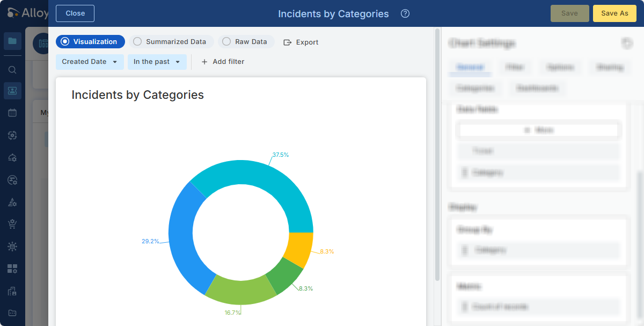Expand the In the past dropdown
The width and height of the screenshot is (644, 326).
(x=157, y=62)
